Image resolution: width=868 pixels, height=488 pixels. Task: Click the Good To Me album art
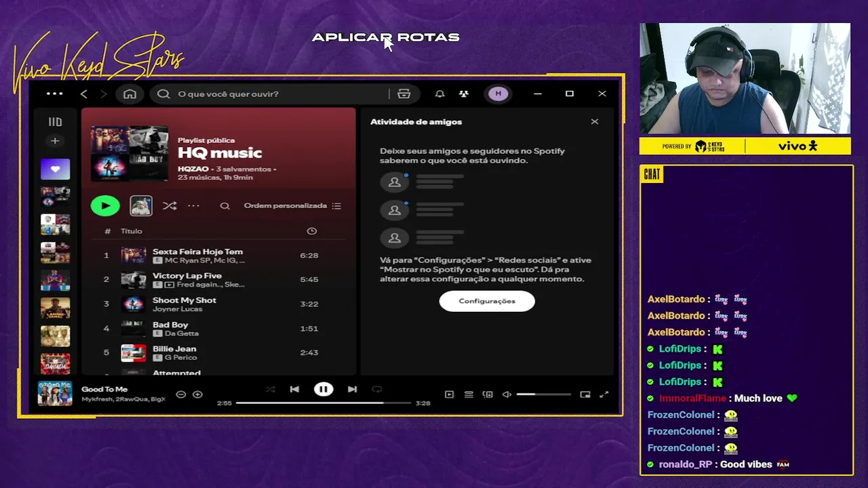55,394
